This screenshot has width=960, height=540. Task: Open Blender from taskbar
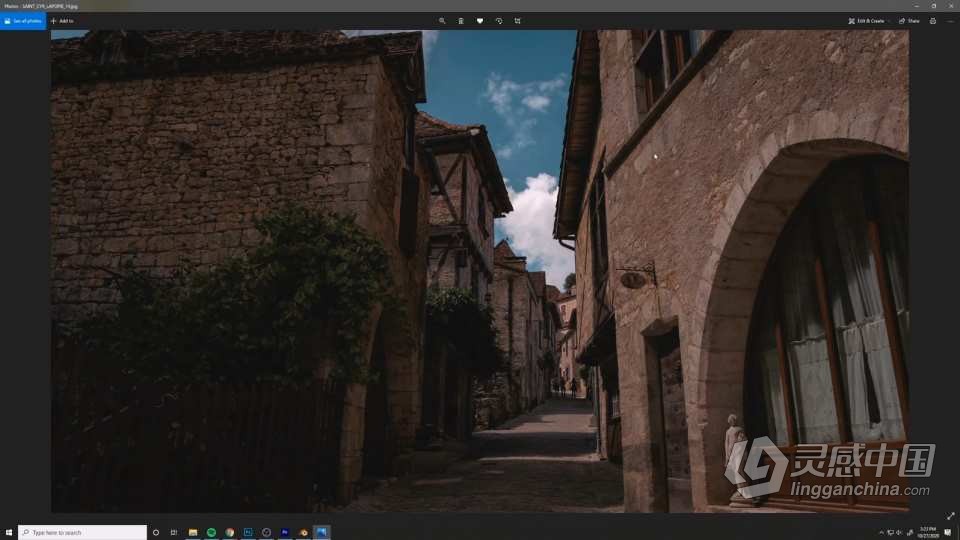303,533
